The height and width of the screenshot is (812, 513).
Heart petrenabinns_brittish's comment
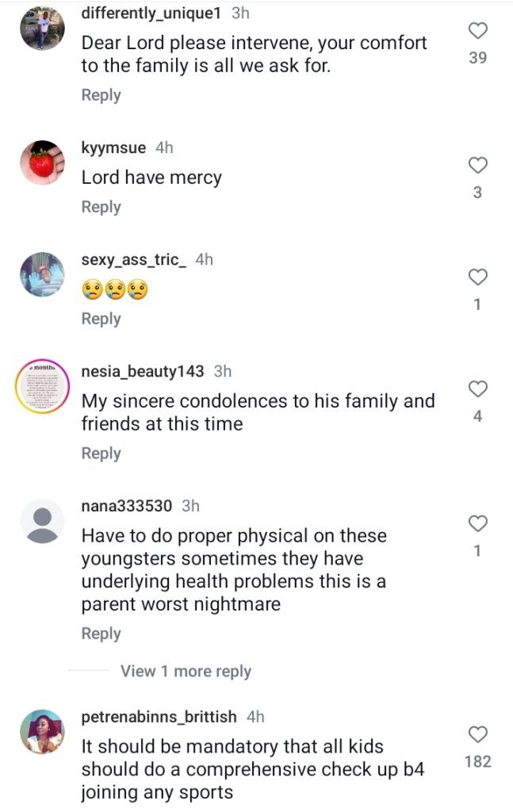478,735
